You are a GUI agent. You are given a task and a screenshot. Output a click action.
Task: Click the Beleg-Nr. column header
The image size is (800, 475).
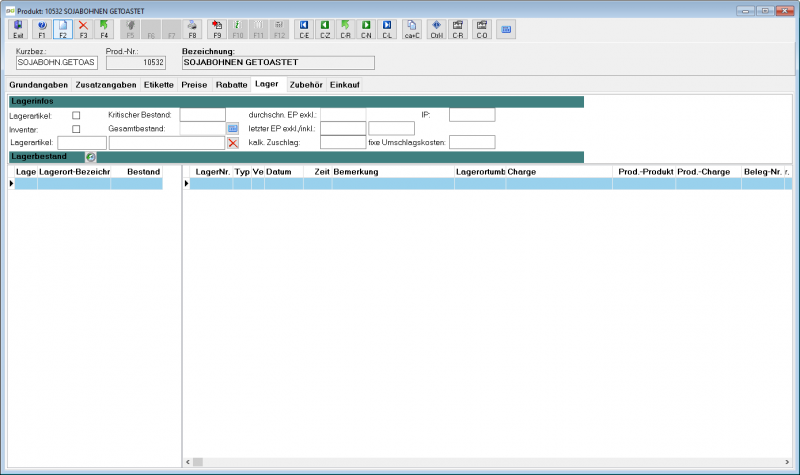(762, 172)
